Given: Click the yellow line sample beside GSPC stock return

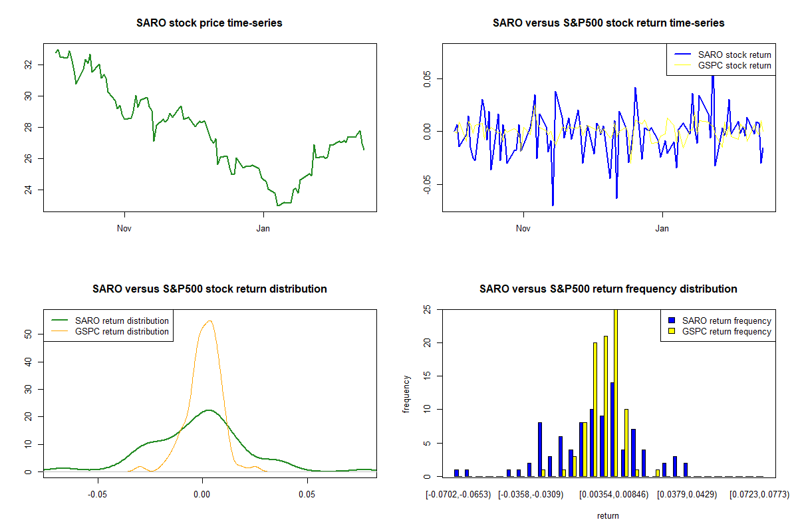Looking at the screenshot, I should (x=682, y=65).
